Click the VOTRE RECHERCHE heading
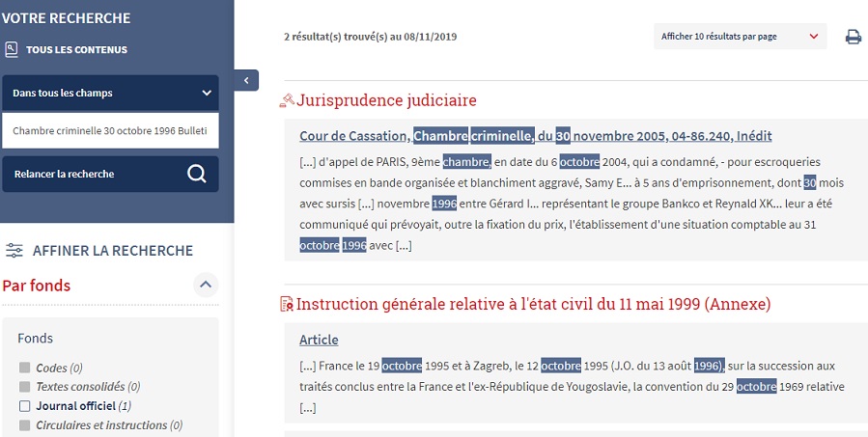 click(x=66, y=18)
